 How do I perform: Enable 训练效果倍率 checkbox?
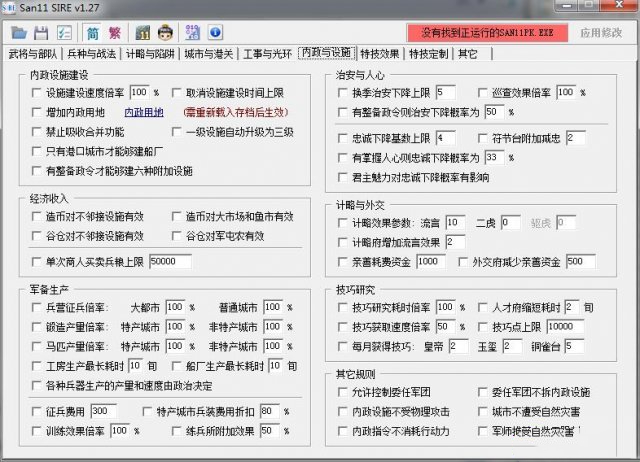[37, 431]
